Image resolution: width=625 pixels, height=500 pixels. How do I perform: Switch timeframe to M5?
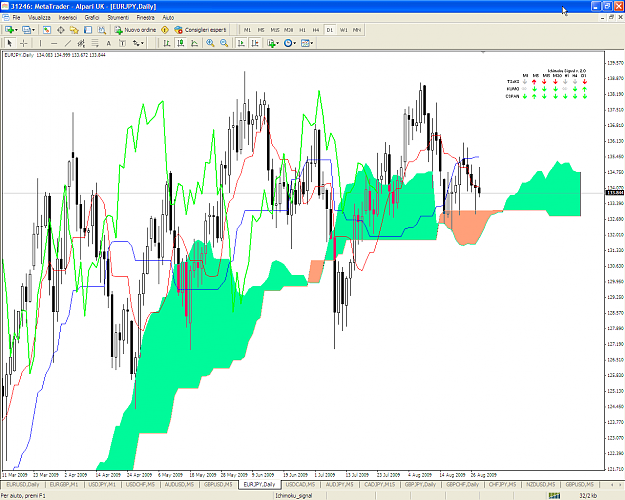point(261,30)
